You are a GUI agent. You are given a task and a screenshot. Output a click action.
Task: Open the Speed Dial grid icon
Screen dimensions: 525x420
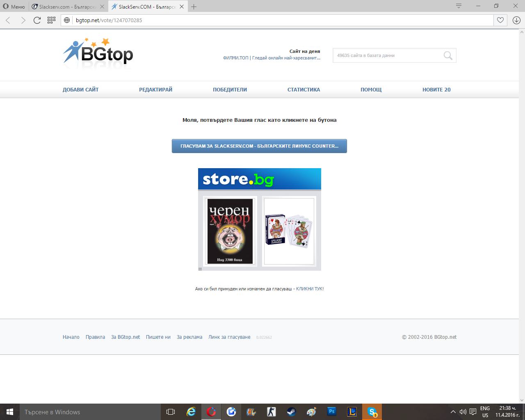(51, 20)
